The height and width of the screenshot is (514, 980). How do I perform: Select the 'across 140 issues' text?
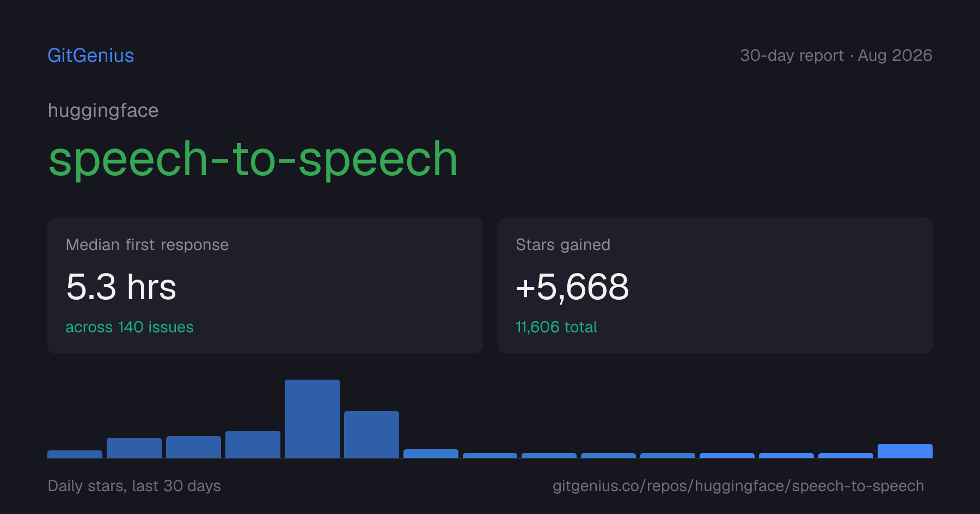pyautogui.click(x=130, y=327)
